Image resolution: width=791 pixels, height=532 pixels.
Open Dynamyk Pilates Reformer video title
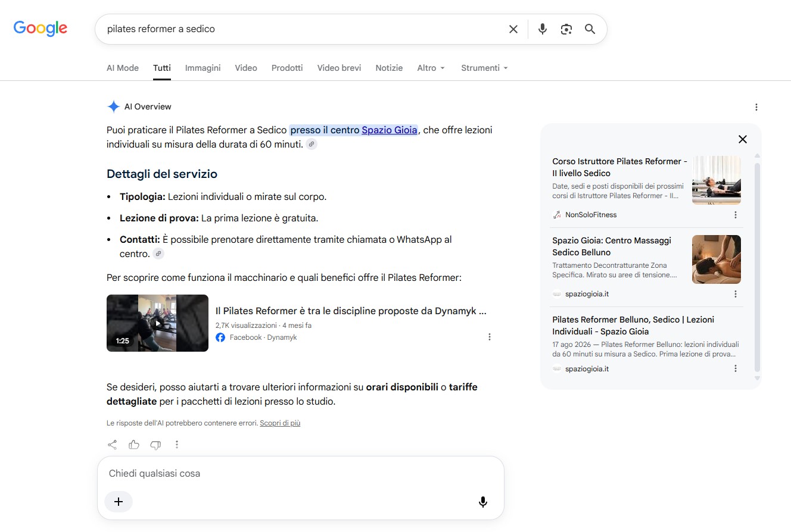(x=351, y=311)
